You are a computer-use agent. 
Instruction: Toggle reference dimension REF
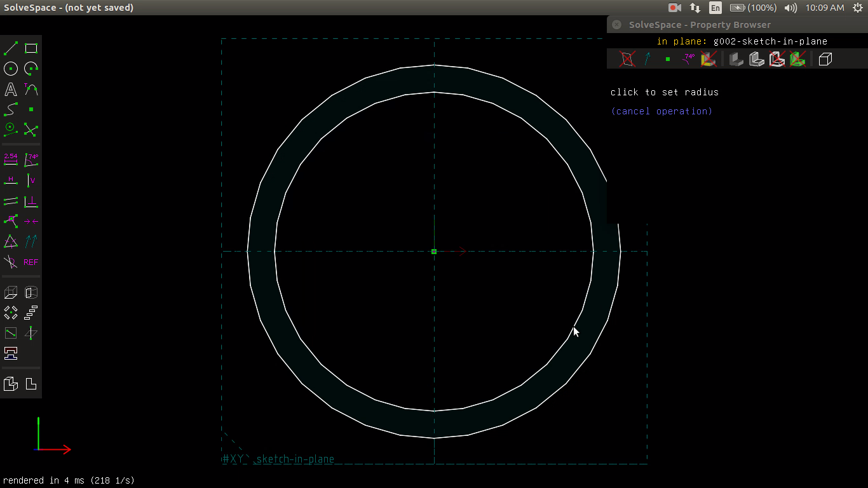(31, 262)
